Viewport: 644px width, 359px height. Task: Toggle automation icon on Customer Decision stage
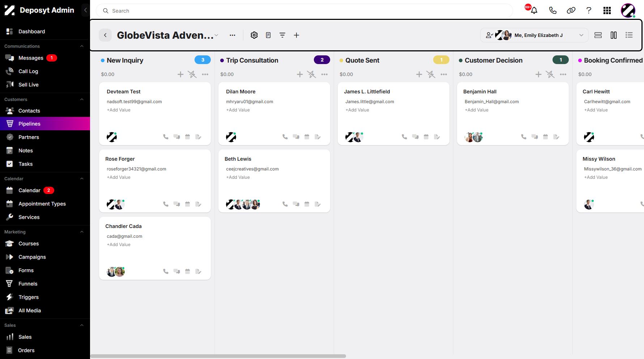coord(550,74)
